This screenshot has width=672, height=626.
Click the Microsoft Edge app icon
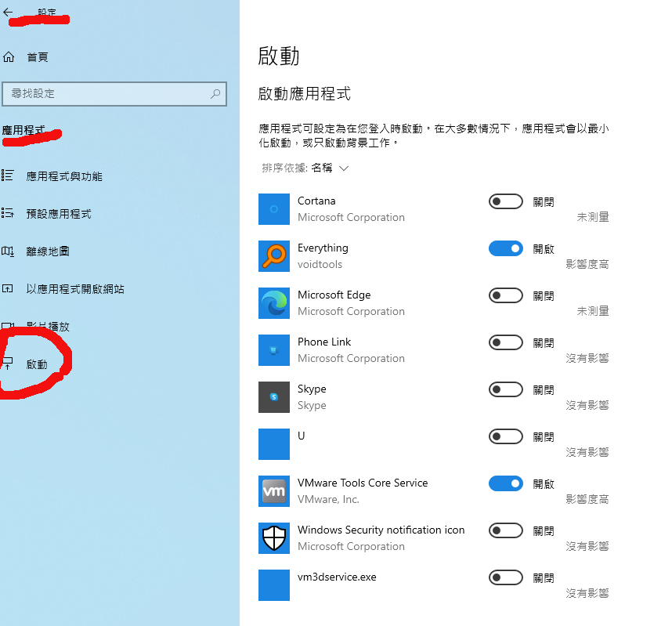[x=274, y=303]
